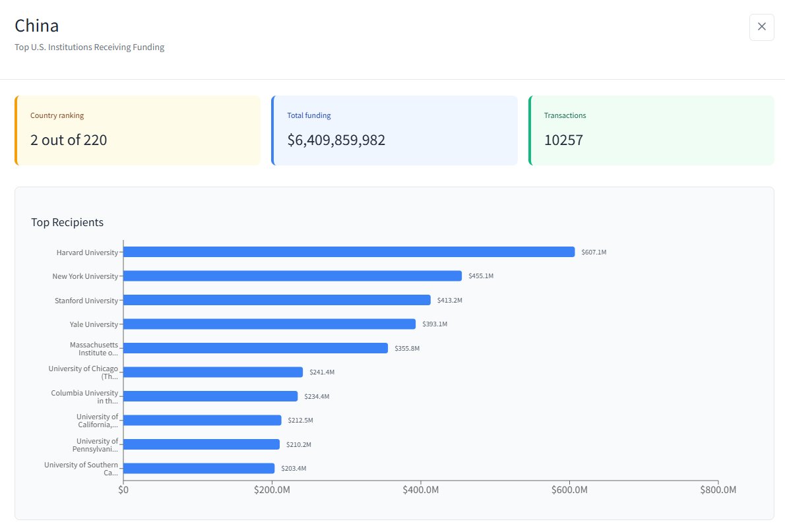The width and height of the screenshot is (785, 532).
Task: Click the China dialog title
Action: click(x=37, y=26)
